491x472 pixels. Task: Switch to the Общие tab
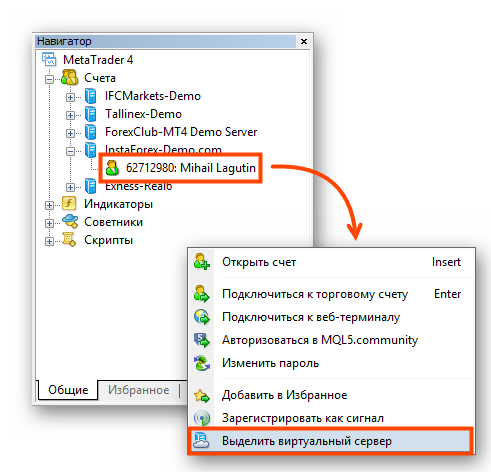(68, 390)
